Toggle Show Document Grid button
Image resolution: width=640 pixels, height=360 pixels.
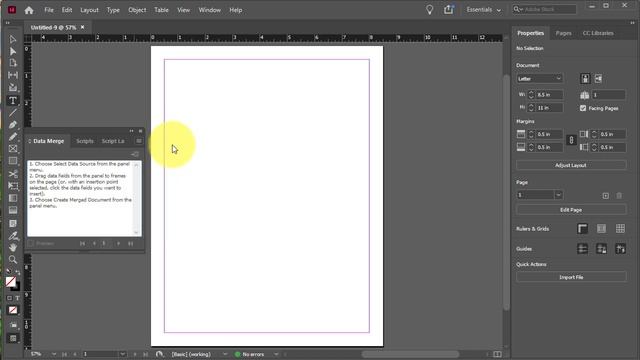click(x=620, y=229)
